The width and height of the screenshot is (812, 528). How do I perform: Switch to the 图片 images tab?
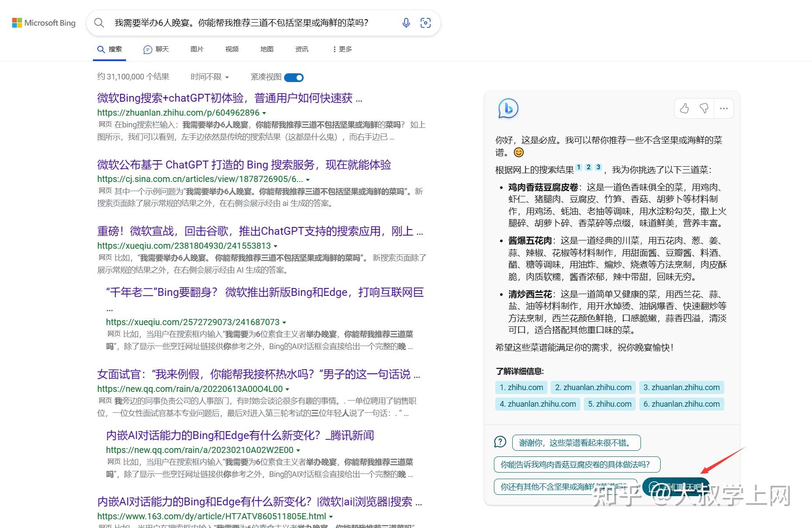pos(197,49)
